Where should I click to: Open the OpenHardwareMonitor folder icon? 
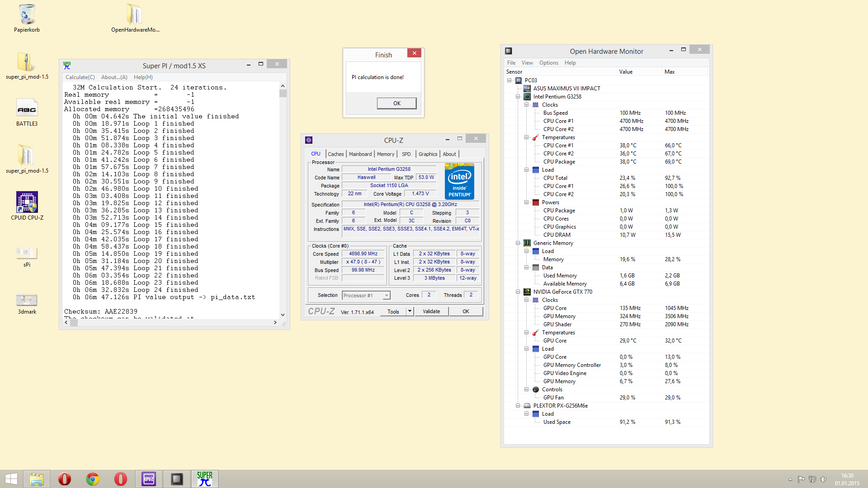134,14
